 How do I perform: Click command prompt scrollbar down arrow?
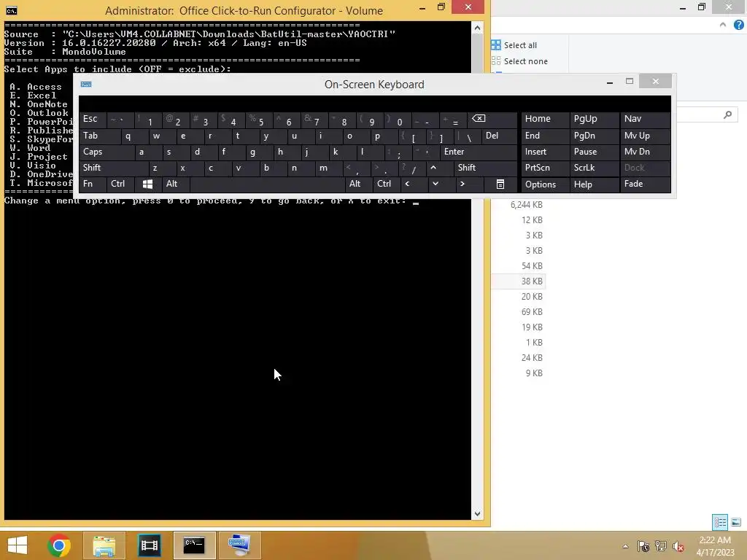477,514
